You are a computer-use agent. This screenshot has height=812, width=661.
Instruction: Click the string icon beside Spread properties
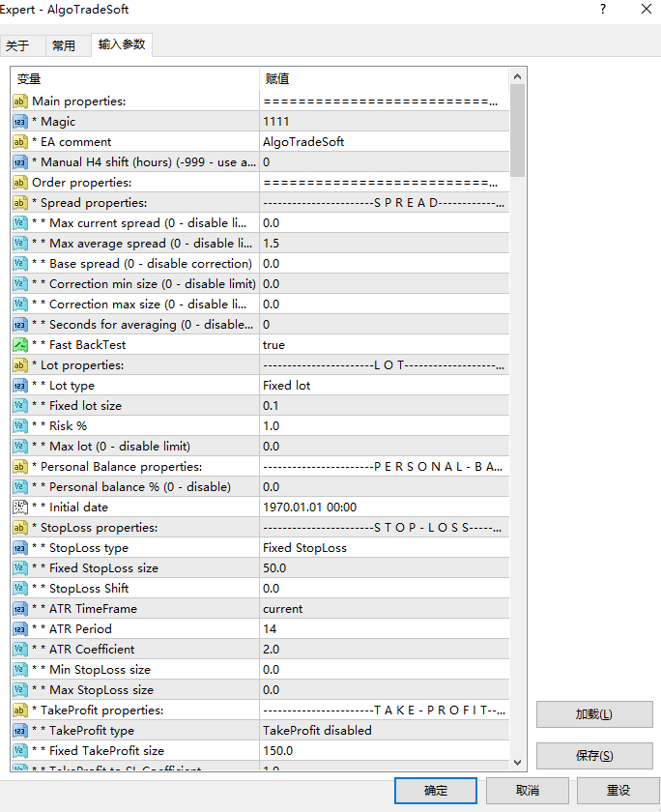(19, 203)
